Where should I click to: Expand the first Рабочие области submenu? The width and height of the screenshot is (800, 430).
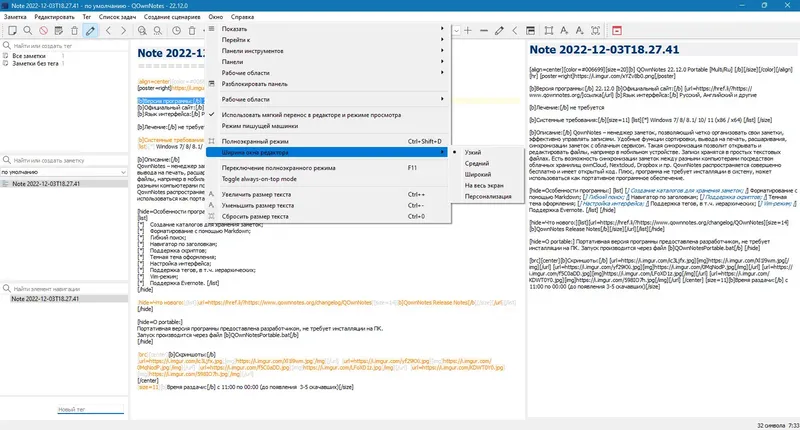point(327,73)
